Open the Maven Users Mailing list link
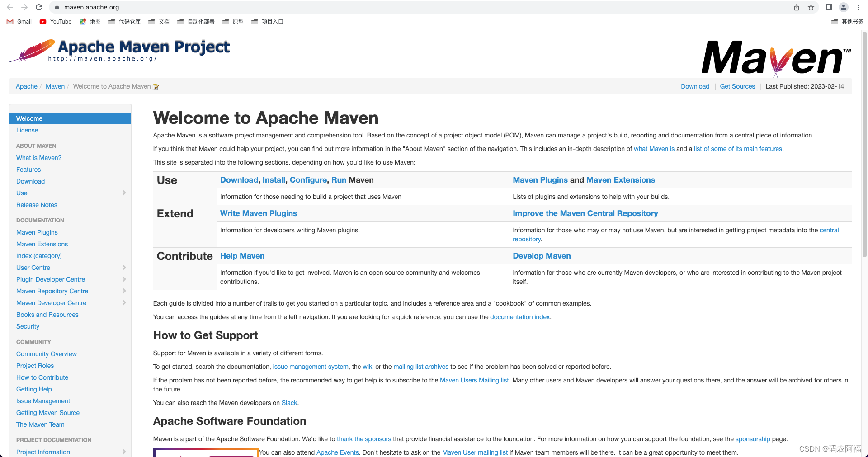Viewport: 868px width, 457px height. (x=474, y=380)
